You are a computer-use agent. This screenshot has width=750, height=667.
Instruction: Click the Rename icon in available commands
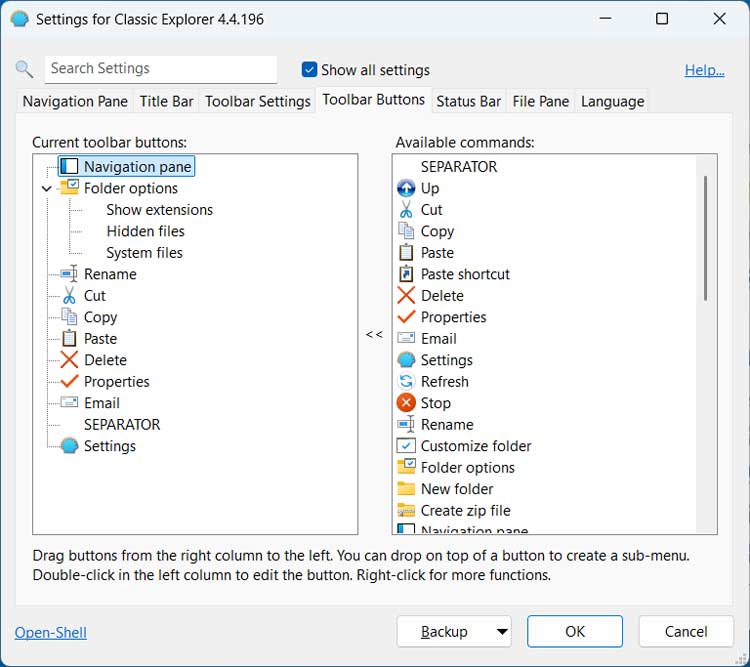pos(406,424)
